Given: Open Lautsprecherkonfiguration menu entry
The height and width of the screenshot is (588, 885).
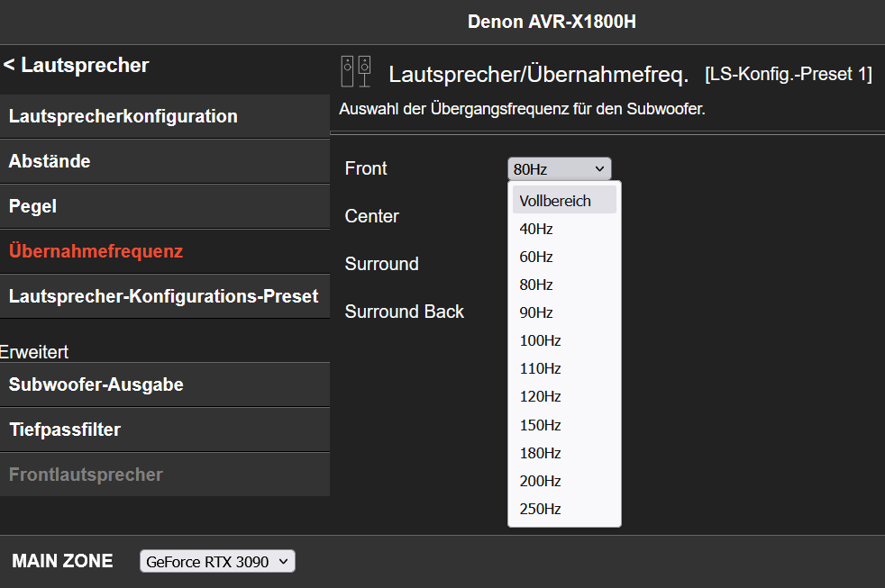Looking at the screenshot, I should 165,116.
